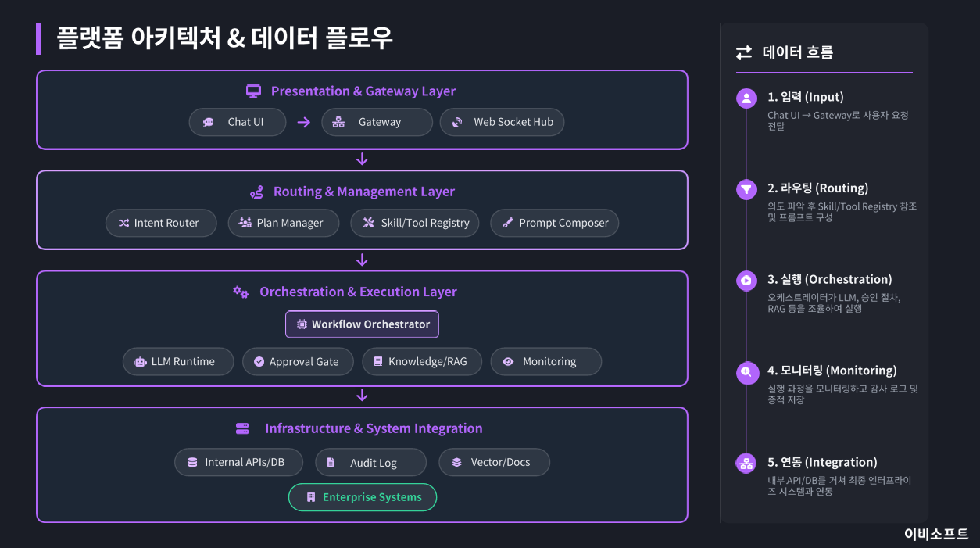Click the user icon beside 입력 (Input)

point(746,98)
